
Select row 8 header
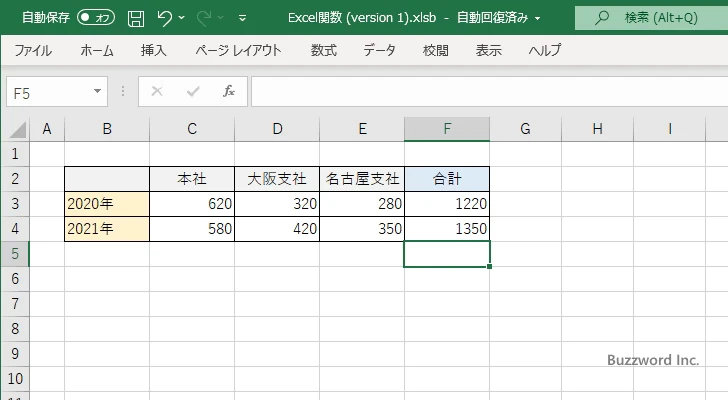pos(15,329)
